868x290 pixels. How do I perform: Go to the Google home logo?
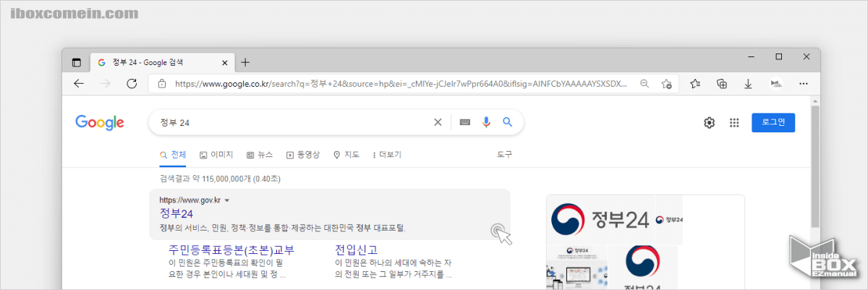[x=100, y=123]
